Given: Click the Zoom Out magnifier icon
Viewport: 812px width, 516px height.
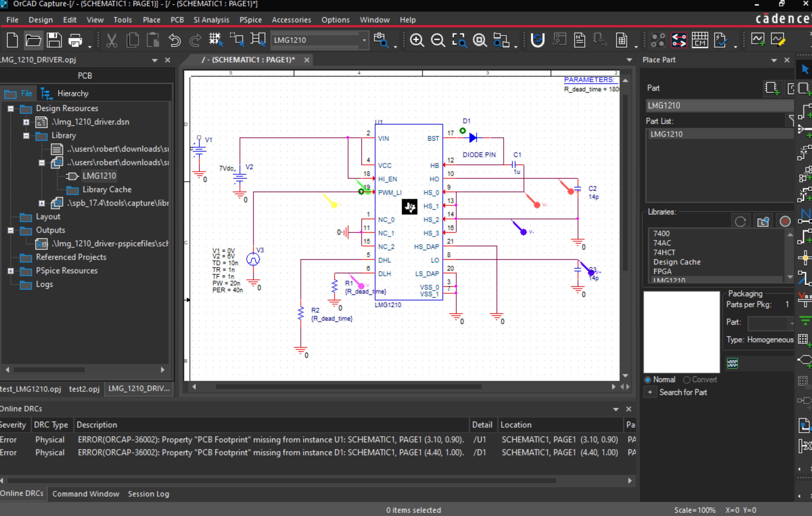Looking at the screenshot, I should click(438, 40).
